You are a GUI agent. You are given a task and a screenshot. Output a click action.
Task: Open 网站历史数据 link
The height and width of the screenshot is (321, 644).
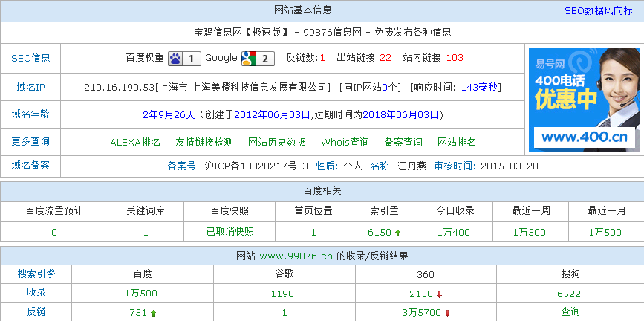pyautogui.click(x=276, y=142)
